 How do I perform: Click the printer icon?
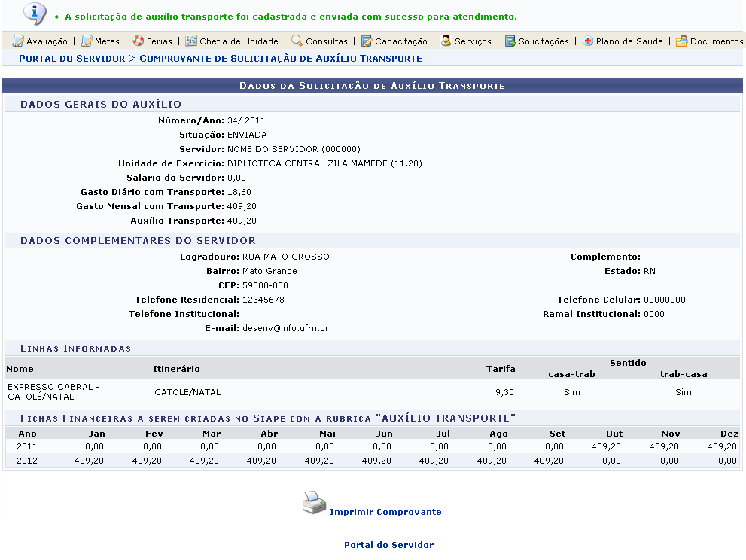pos(314,503)
